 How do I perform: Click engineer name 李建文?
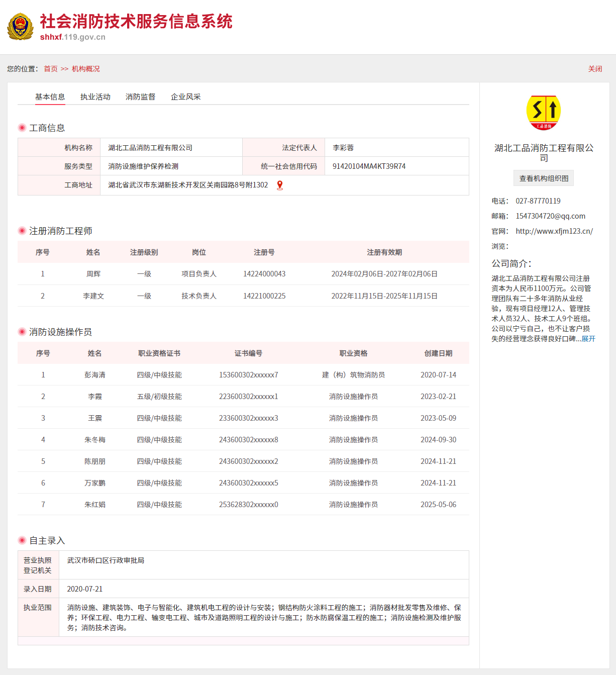click(x=93, y=296)
